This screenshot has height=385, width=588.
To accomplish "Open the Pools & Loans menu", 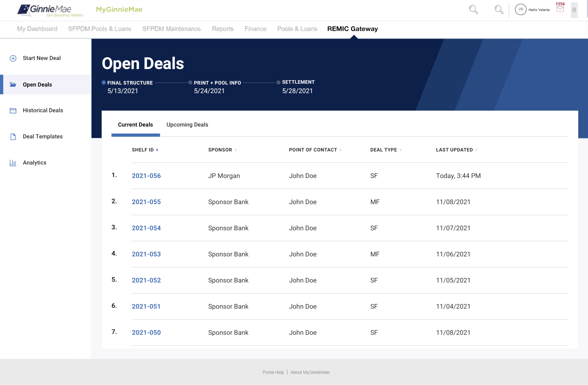I will pos(297,29).
